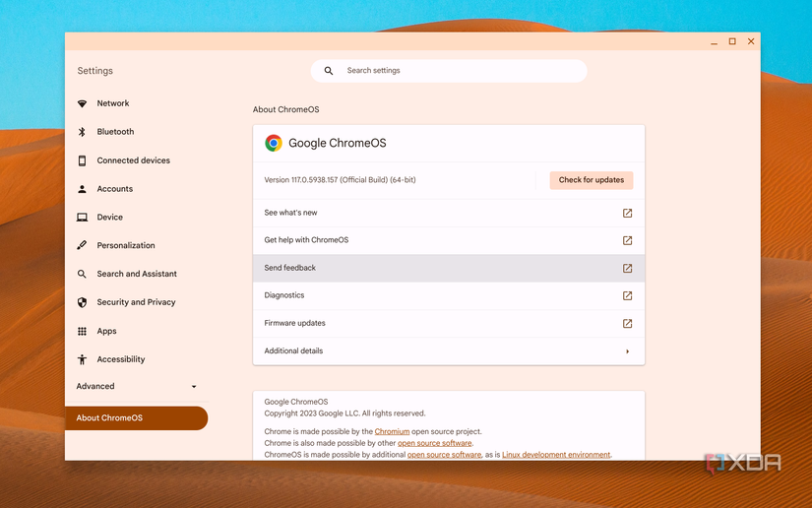
Task: Click the Search and Assistant magnifier icon
Action: (x=82, y=274)
